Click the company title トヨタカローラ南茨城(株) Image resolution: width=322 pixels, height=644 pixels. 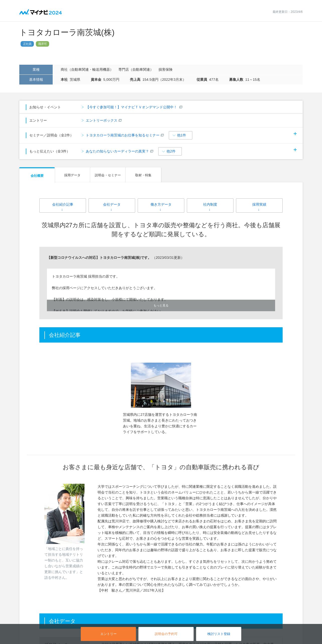click(67, 33)
